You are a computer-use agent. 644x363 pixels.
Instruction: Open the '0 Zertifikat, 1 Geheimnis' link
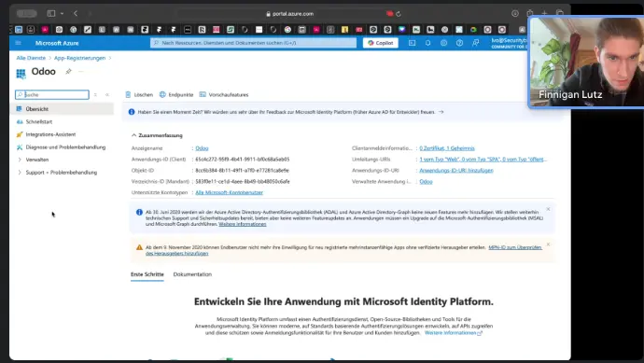pos(447,148)
